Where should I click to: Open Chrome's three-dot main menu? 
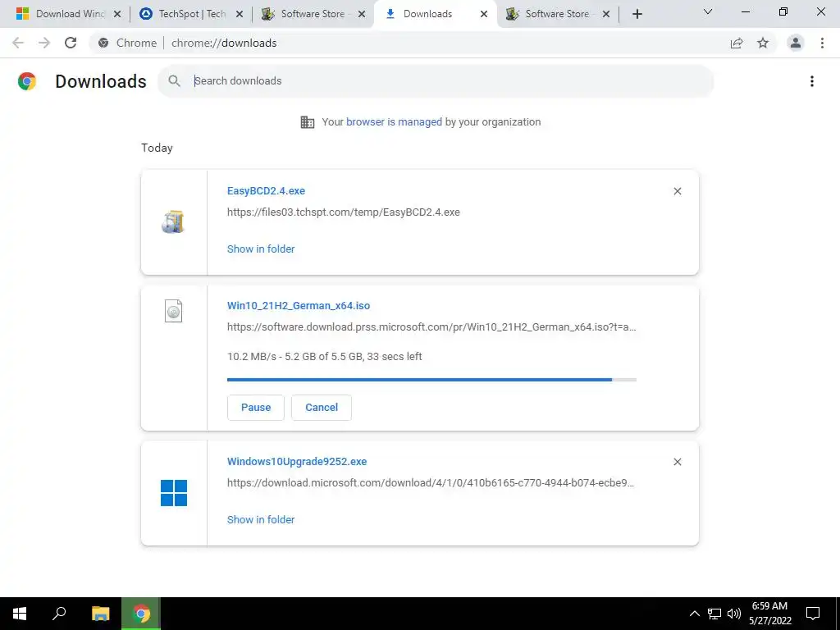[x=822, y=43]
